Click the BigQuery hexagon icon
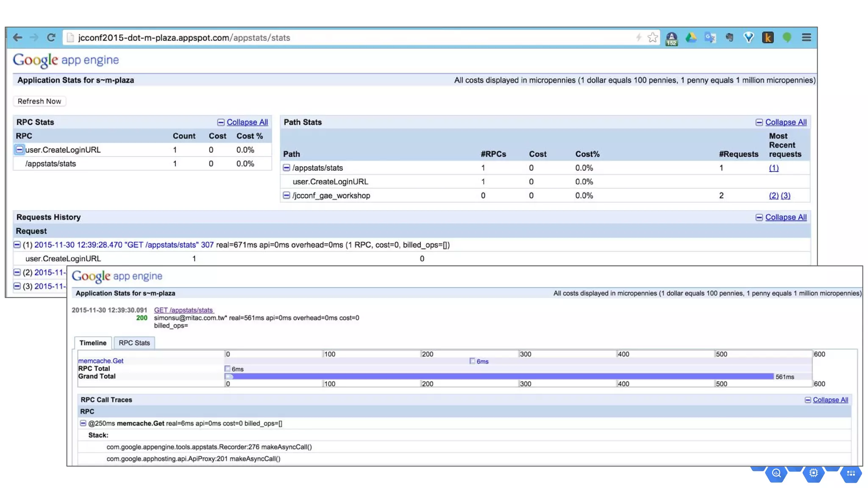The image size is (868, 488). tap(776, 473)
